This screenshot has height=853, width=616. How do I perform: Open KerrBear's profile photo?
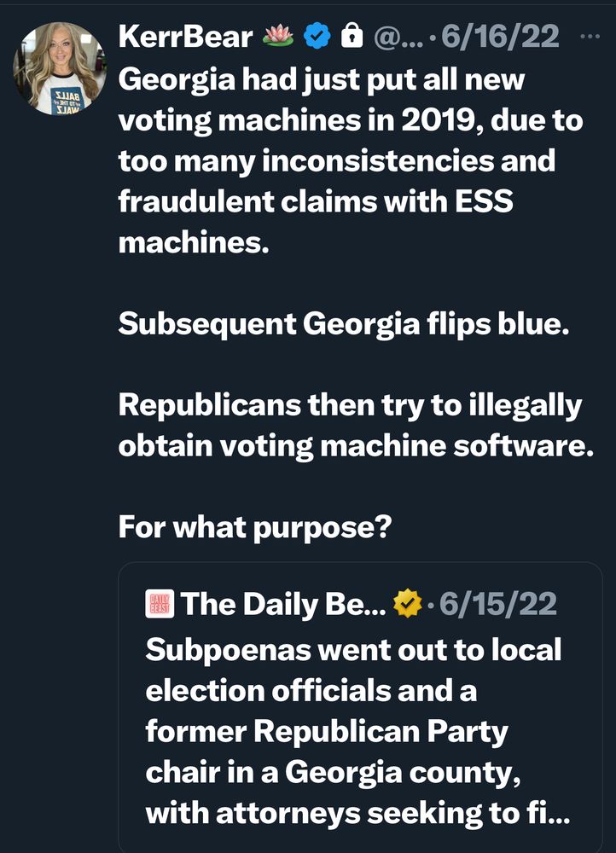[57, 68]
